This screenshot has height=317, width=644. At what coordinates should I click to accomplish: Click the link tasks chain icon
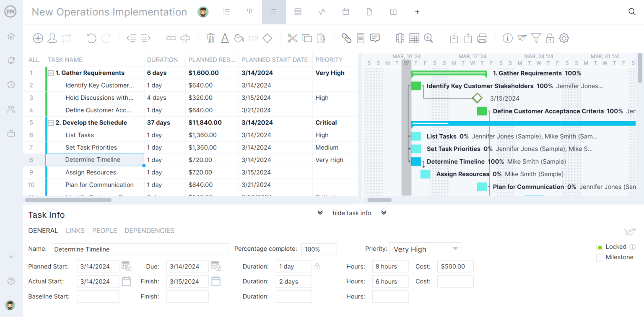[171, 38]
